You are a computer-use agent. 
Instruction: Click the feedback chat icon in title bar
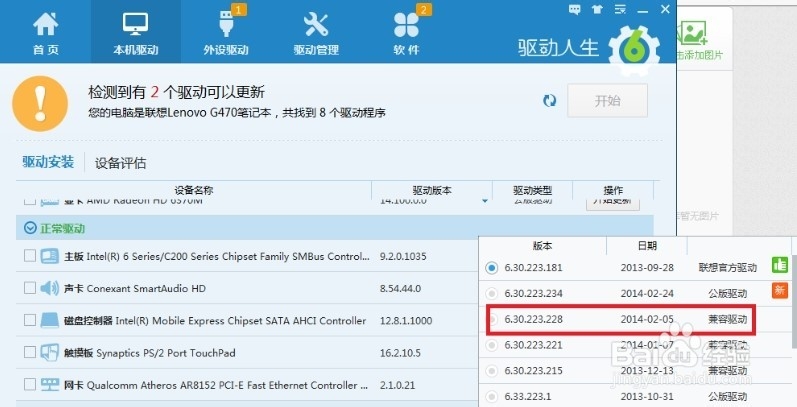tap(574, 9)
